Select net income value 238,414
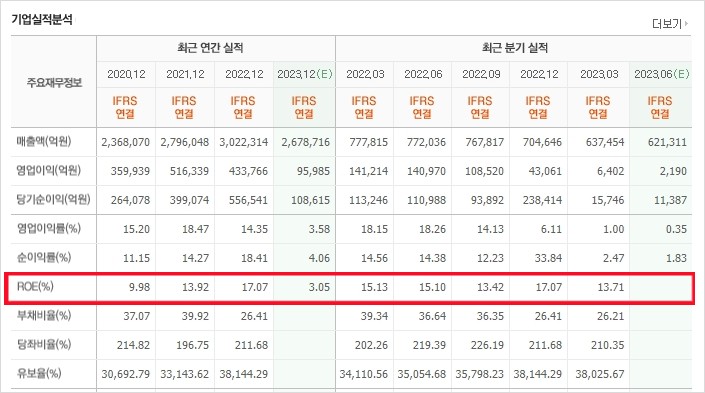 click(x=542, y=200)
